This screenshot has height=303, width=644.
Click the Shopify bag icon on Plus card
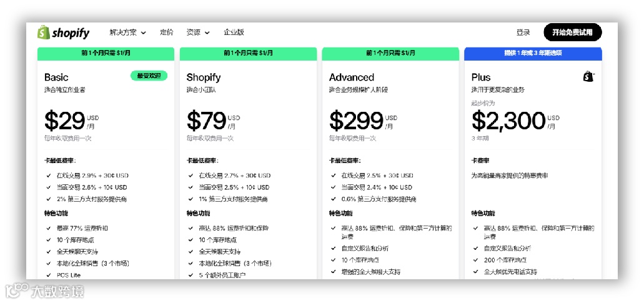click(x=589, y=76)
